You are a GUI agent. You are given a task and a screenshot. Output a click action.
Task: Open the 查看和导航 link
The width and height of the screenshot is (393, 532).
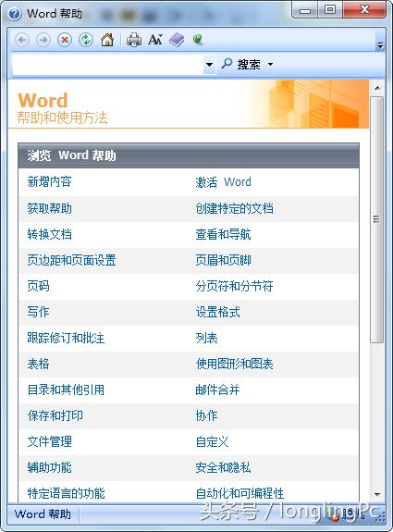pos(223,234)
